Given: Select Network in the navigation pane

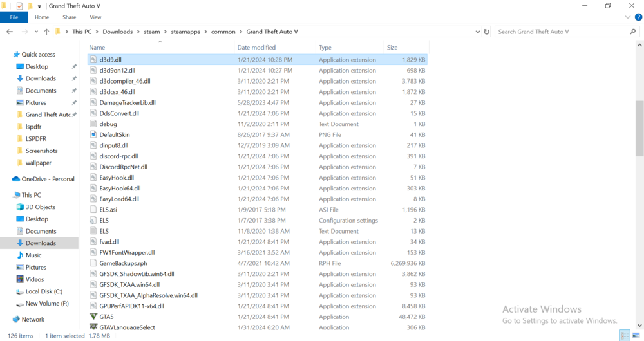Looking at the screenshot, I should (x=33, y=319).
